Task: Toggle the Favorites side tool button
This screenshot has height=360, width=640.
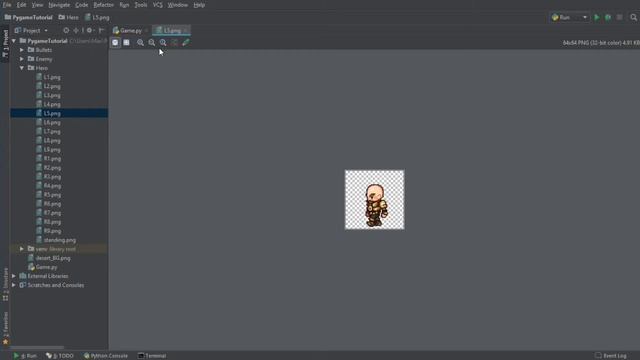Action: (5, 328)
